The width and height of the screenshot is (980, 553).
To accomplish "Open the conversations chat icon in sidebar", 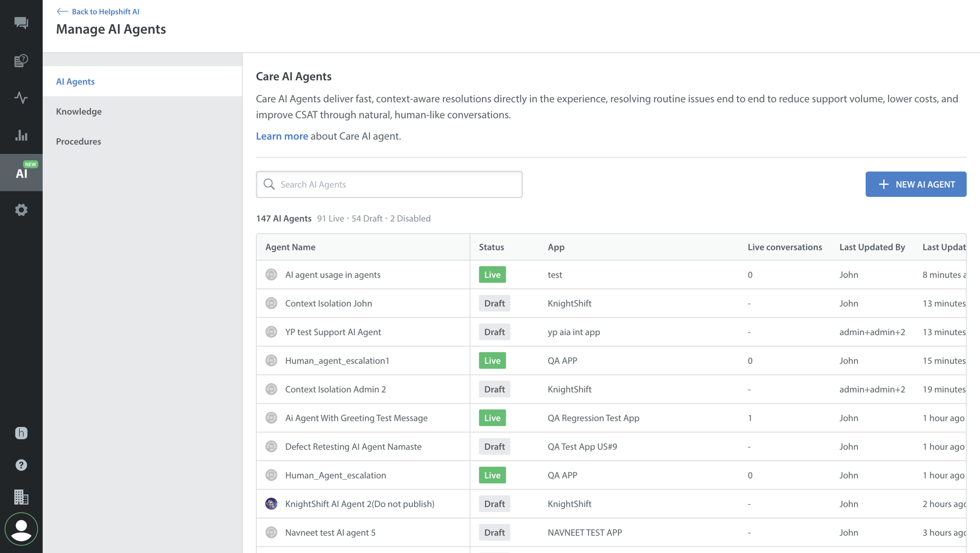I will click(x=21, y=23).
